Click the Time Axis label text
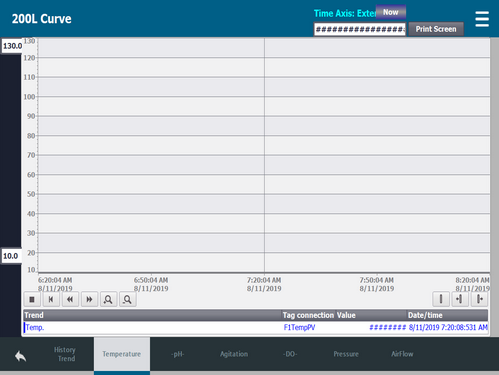 point(345,13)
